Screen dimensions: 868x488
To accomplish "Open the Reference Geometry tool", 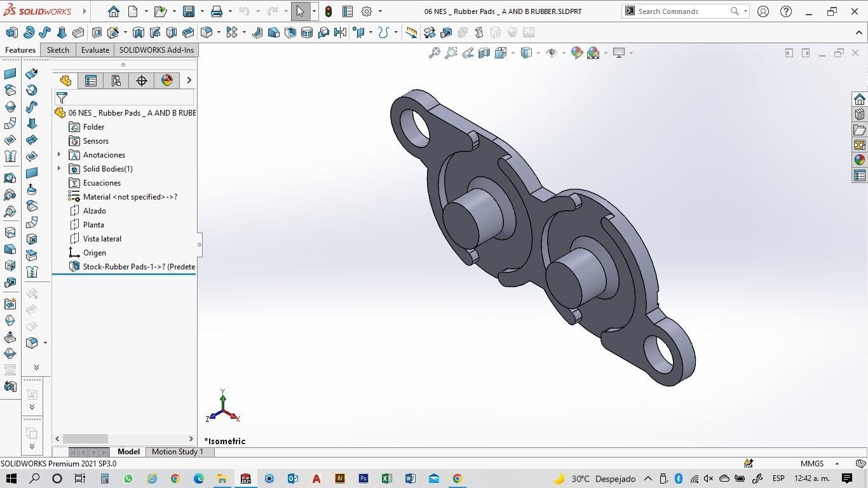I will pyautogui.click(x=360, y=32).
